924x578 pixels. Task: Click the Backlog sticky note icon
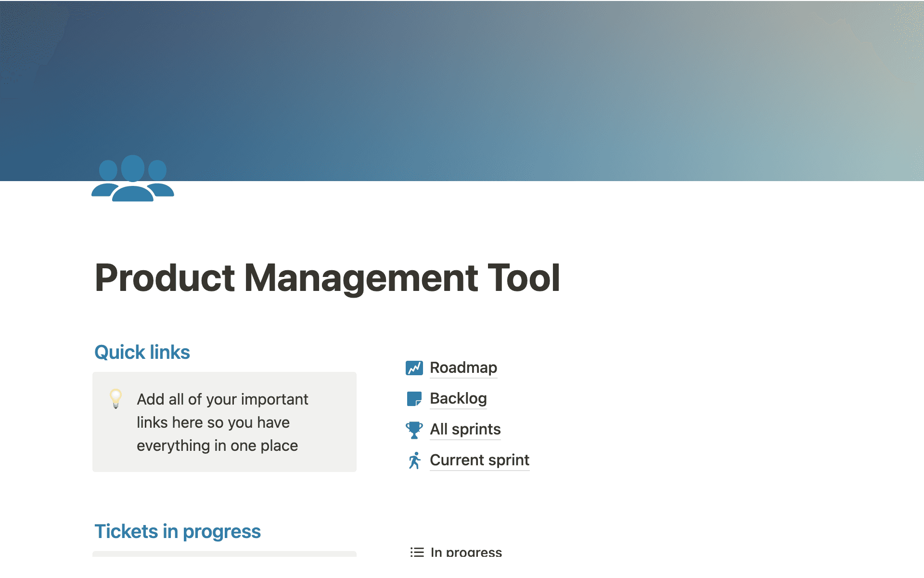coord(414,399)
